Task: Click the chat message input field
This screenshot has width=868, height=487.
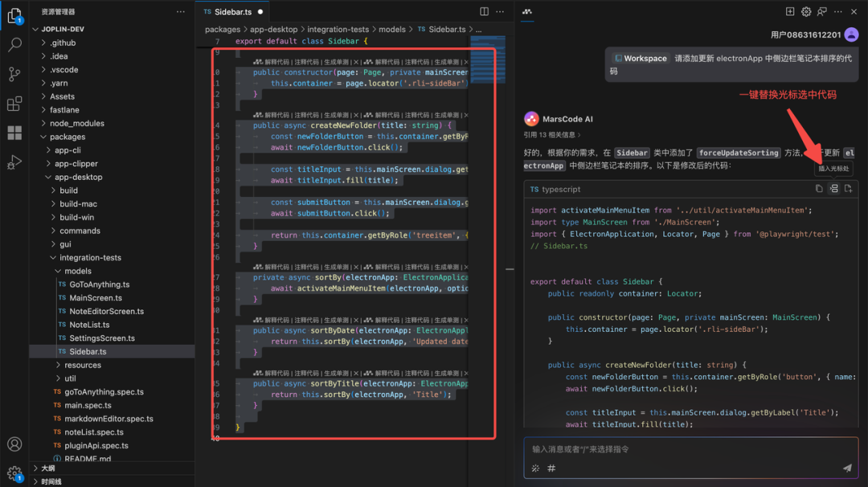Action: coord(683,449)
